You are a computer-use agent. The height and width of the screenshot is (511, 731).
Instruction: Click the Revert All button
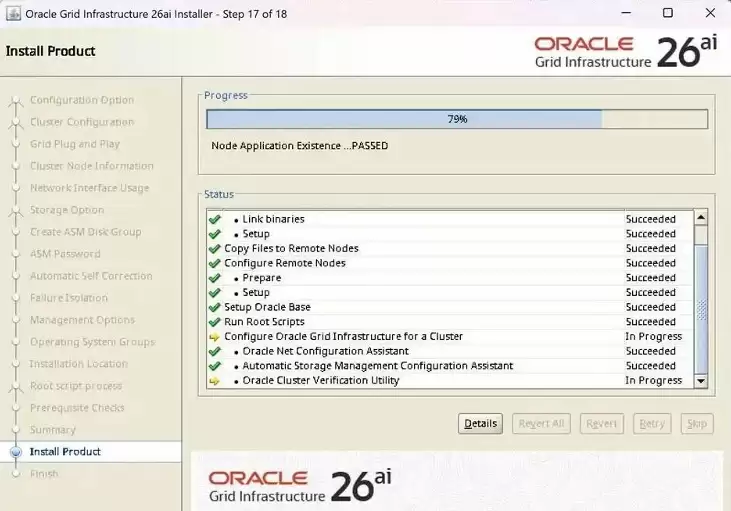(541, 423)
